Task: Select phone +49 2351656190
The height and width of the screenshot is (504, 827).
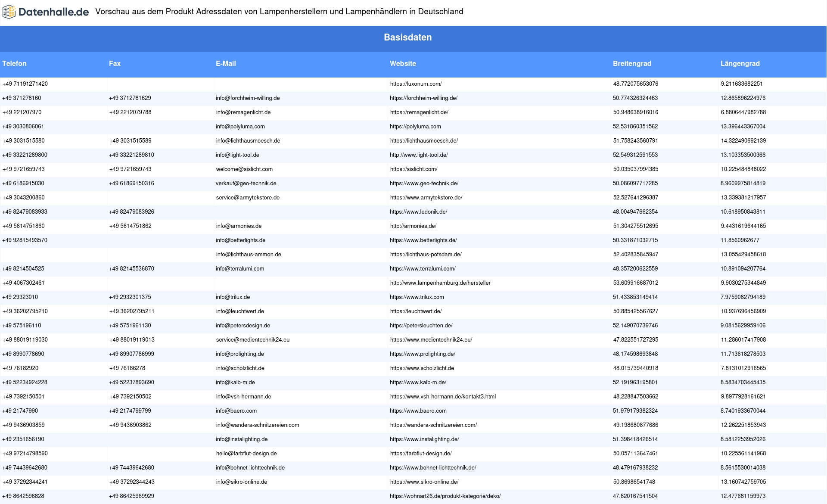Action: [x=23, y=439]
